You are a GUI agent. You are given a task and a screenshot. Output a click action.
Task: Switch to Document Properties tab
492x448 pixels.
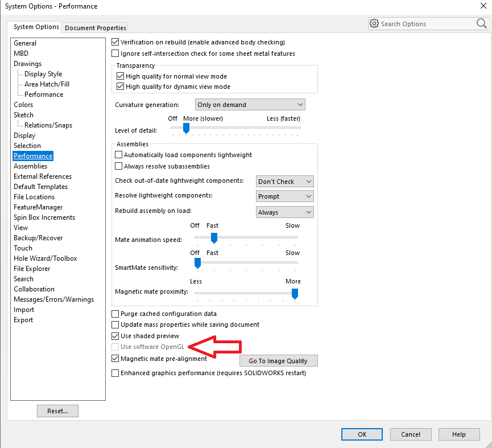click(x=96, y=28)
